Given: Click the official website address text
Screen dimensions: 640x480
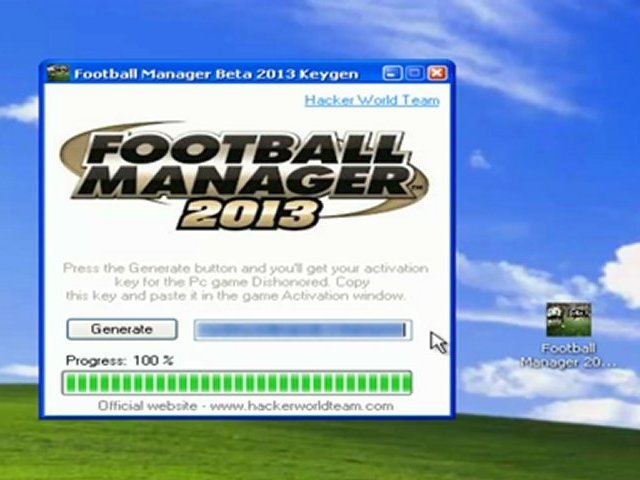Looking at the screenshot, I should (x=245, y=406).
